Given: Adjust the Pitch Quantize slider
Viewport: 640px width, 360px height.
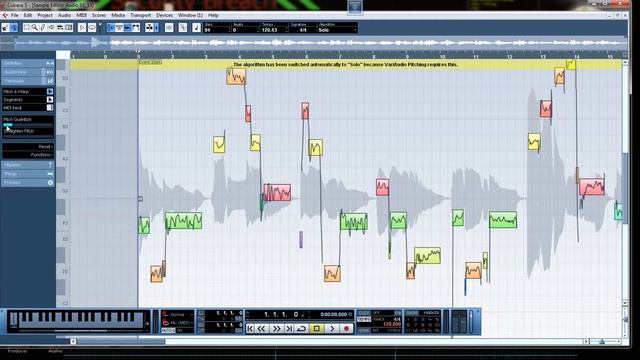Looking at the screenshot, I should pyautogui.click(x=28, y=124).
